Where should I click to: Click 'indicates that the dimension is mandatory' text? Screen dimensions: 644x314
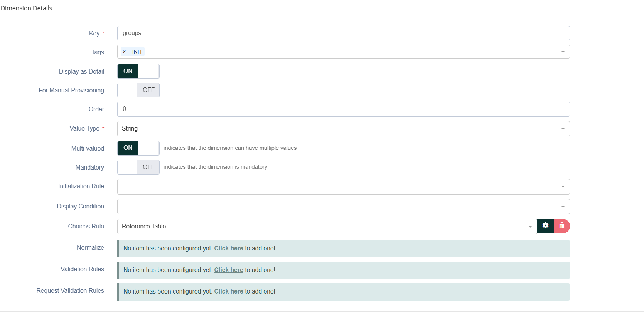(215, 167)
